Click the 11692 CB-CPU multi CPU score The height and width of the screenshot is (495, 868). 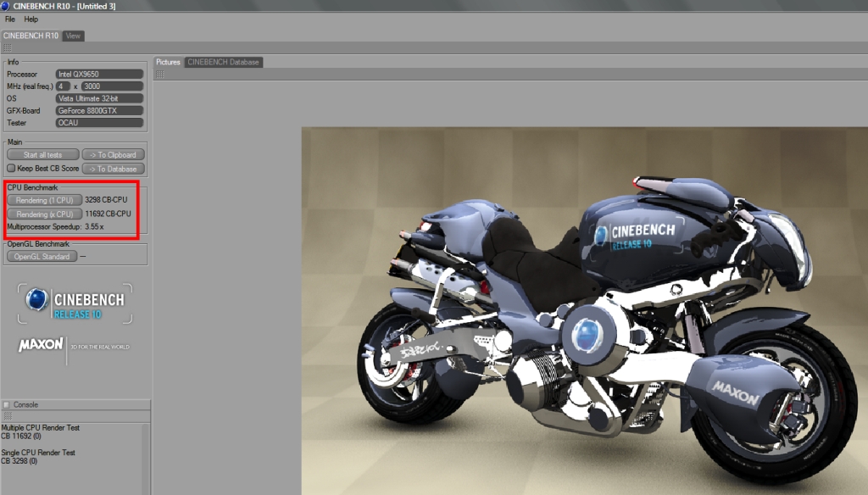pyautogui.click(x=108, y=214)
